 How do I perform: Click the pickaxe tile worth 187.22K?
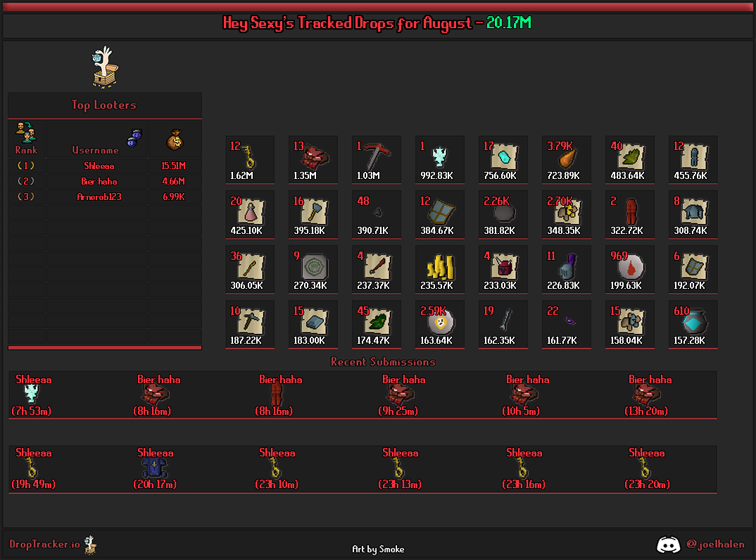250,325
